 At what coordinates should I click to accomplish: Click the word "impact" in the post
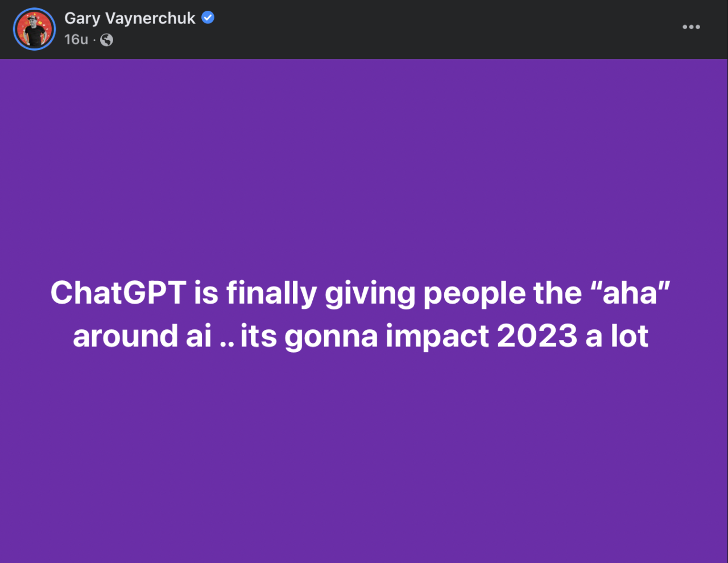click(x=437, y=337)
